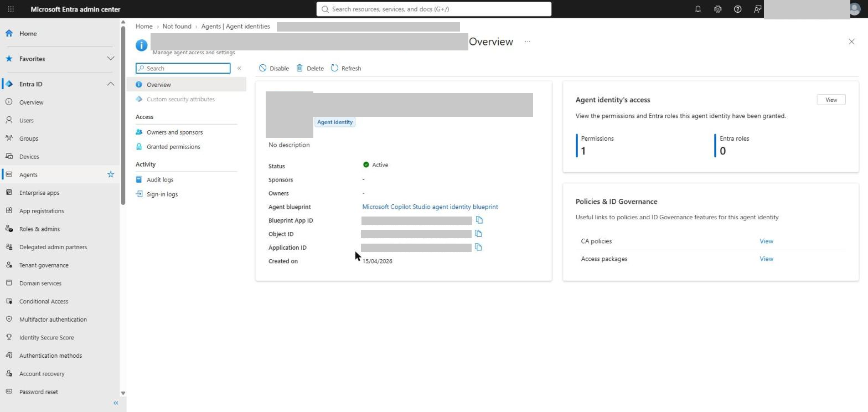Copy the Blueprint App ID
868x412 pixels.
(x=479, y=220)
